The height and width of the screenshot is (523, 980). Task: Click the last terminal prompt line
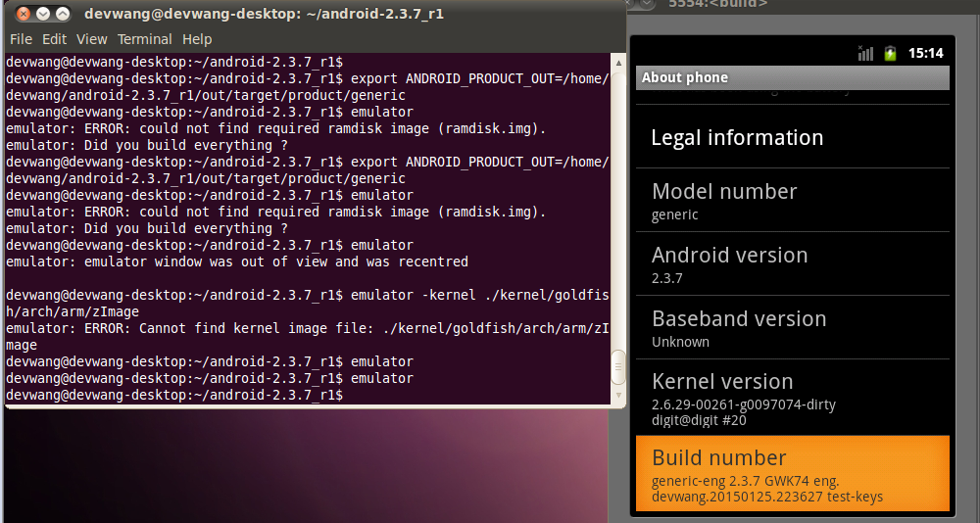point(174,395)
